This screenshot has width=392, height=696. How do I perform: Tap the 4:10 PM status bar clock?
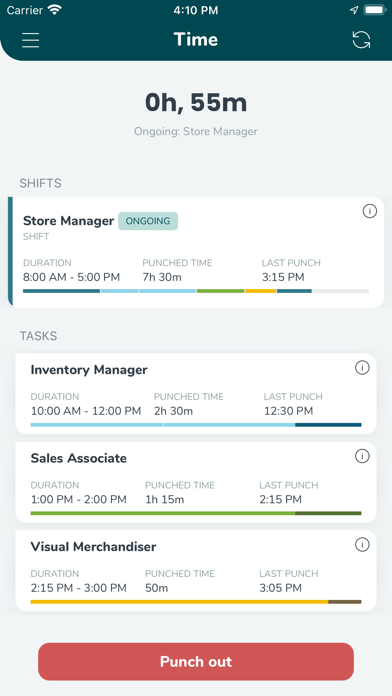point(196,10)
